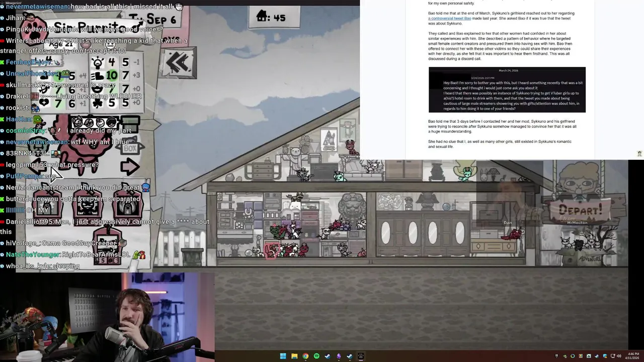
Task: Click the third ability card on right
Action: pos(127,203)
